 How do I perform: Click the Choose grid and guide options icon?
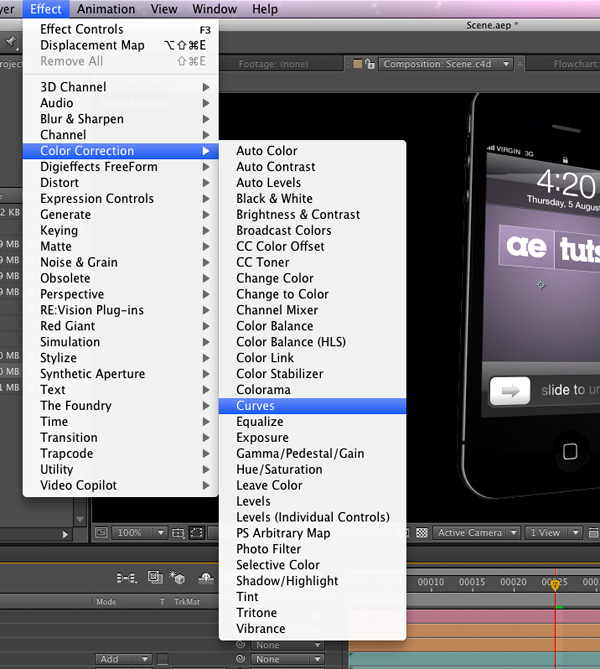[178, 532]
